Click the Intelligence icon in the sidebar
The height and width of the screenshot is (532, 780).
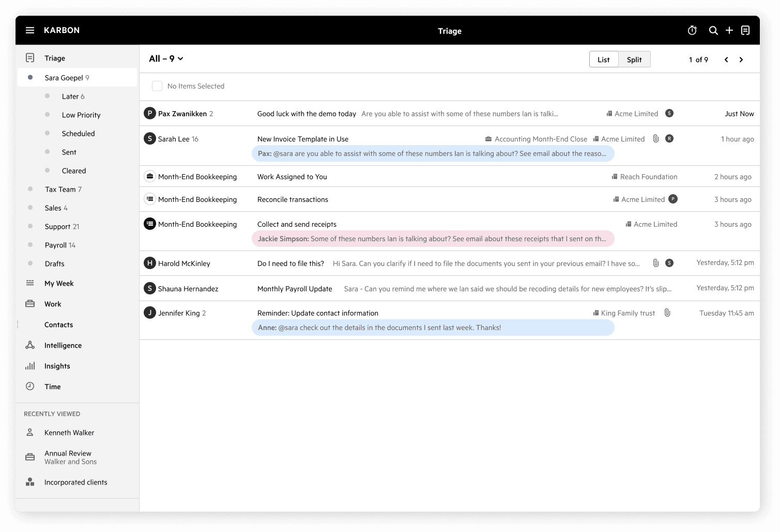30,345
